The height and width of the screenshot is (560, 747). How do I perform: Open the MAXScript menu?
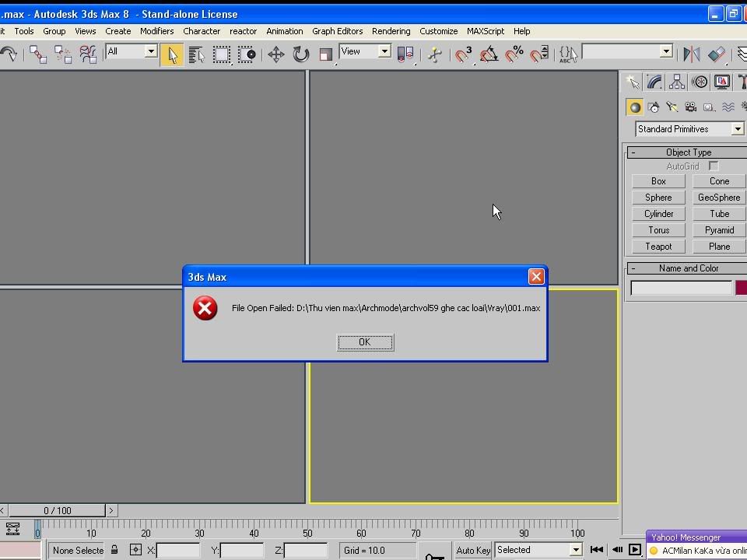point(486,31)
